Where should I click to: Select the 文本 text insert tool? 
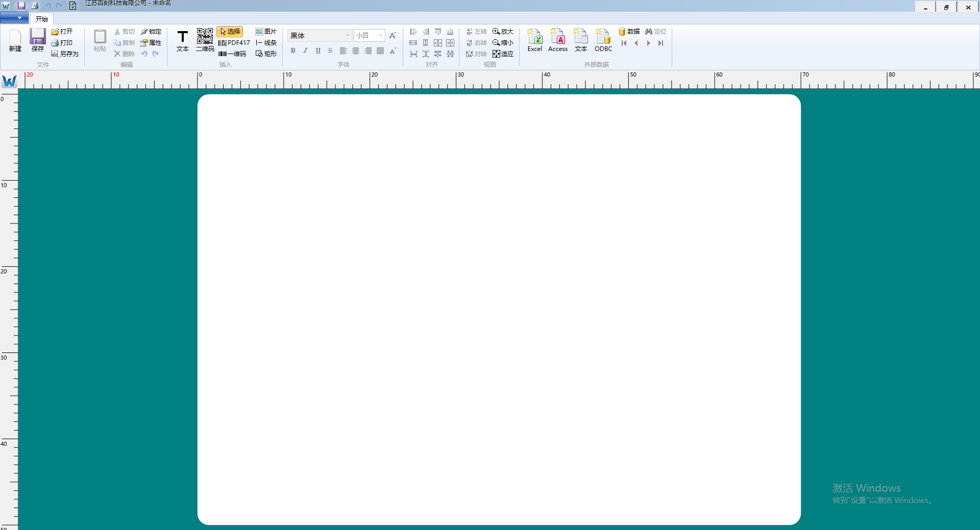pos(182,40)
